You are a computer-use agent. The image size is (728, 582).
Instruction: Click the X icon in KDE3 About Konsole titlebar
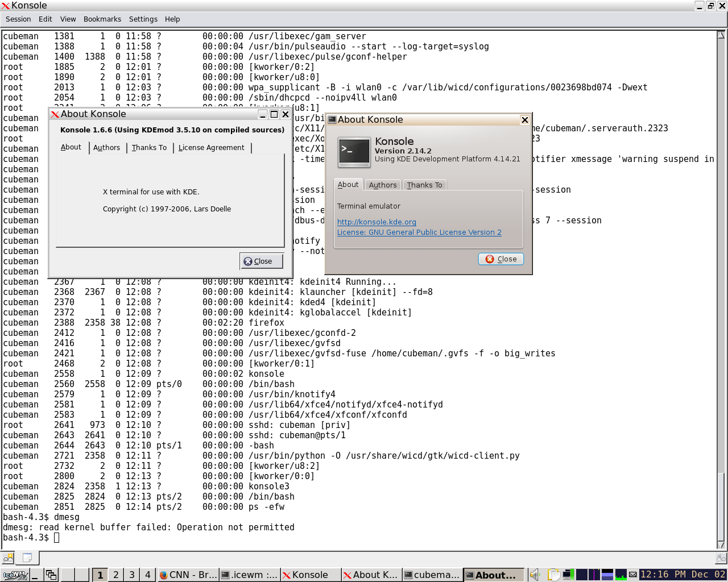[55, 114]
